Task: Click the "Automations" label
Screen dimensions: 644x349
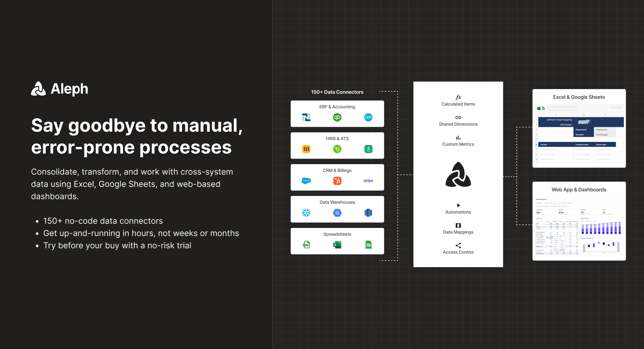Action: pyautogui.click(x=458, y=212)
